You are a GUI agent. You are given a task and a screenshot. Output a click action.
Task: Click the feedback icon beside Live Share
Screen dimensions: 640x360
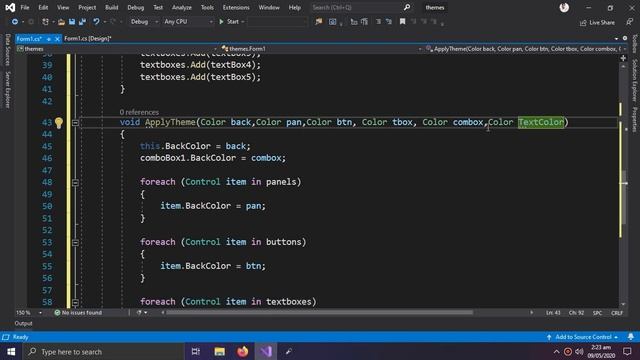pos(630,22)
